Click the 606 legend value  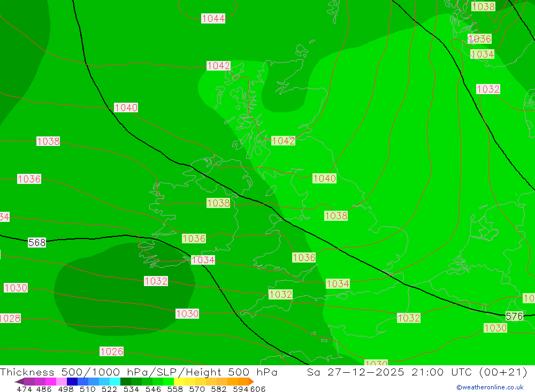[x=258, y=389]
